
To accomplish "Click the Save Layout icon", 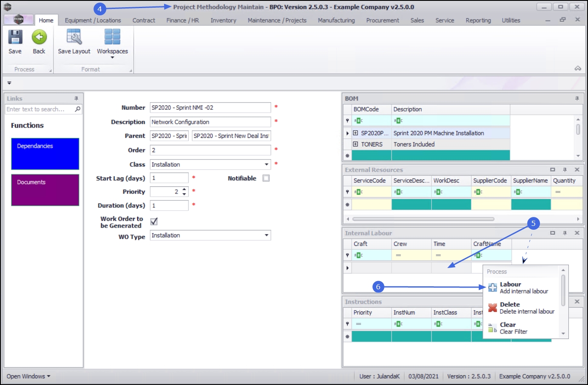I will [x=74, y=37].
